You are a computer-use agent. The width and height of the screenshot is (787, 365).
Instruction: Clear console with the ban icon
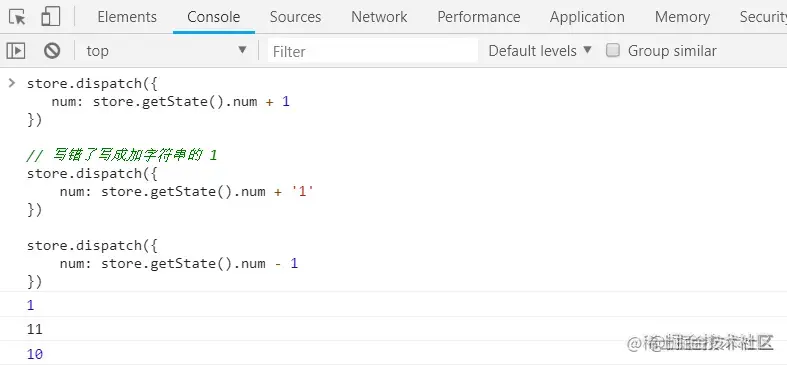pos(52,51)
